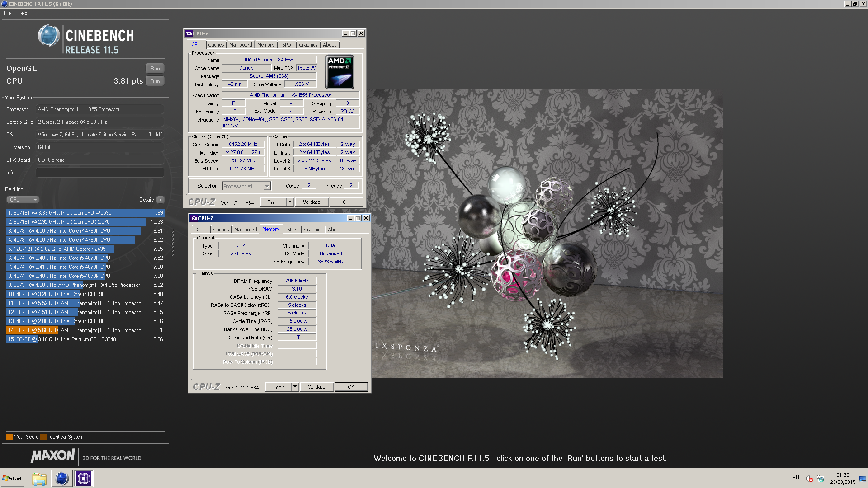Select ranking row Intel Core i7 CPU 960
This screenshot has width=868, height=488.
coord(85,294)
